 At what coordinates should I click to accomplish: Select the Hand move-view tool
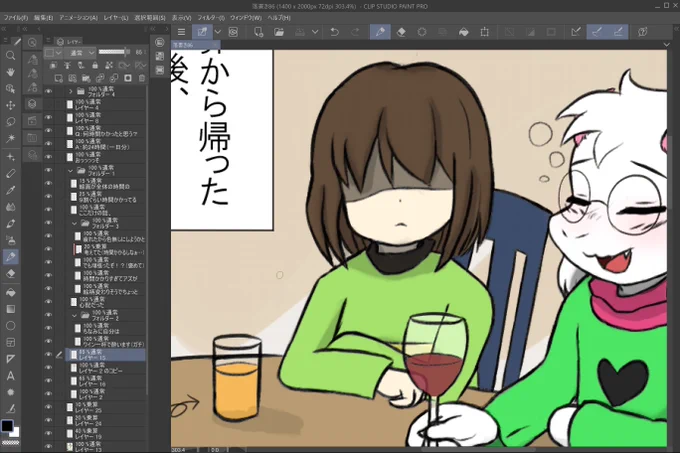coord(10,72)
